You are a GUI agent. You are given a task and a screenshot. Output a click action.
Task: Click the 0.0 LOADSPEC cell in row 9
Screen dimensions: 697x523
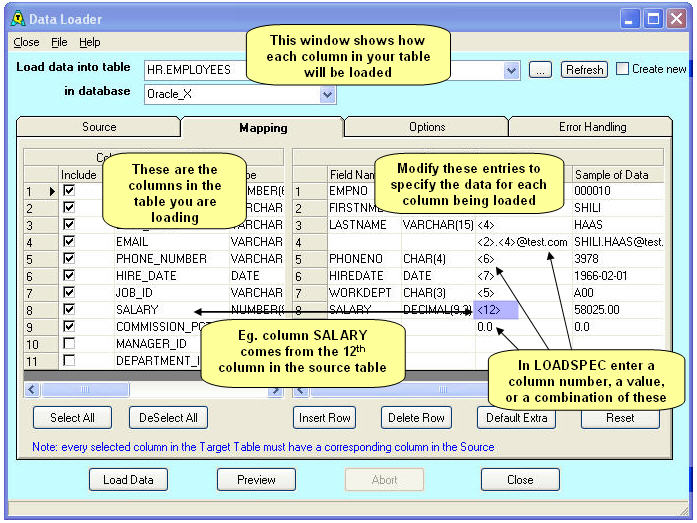(x=523, y=327)
